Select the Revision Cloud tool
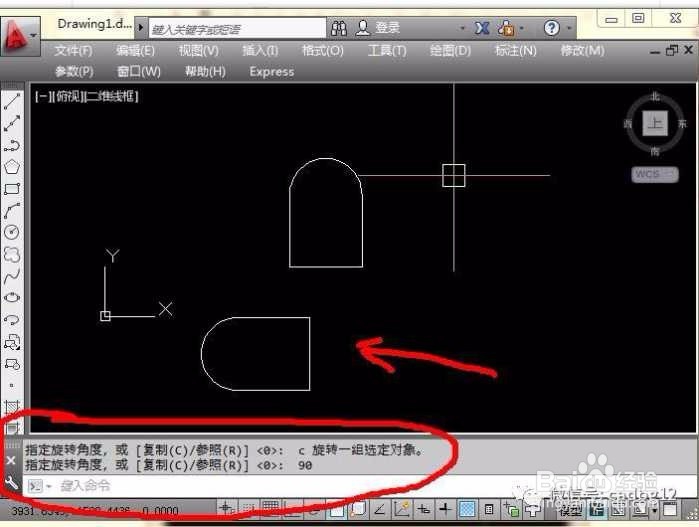The width and height of the screenshot is (699, 527). coord(12,254)
